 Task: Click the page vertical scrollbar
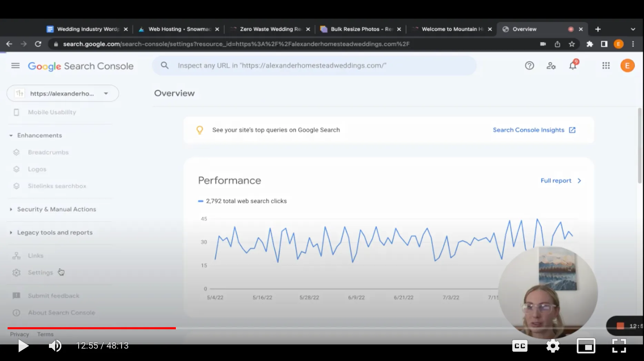click(640, 145)
